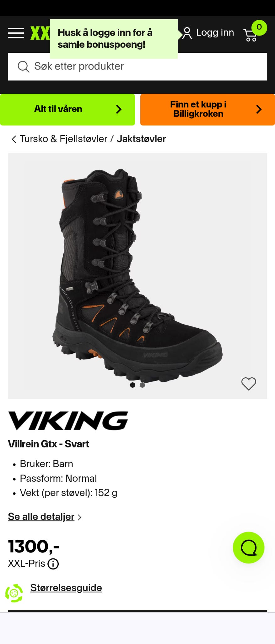This screenshot has width=275, height=644.
Task: Add boot to favorites with heart icon
Action: pyautogui.click(x=249, y=384)
